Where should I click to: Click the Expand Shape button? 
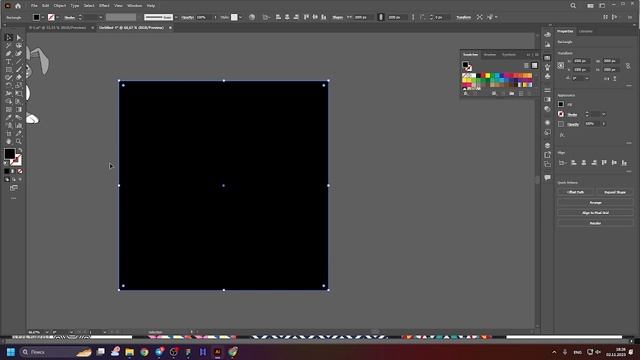pos(615,192)
